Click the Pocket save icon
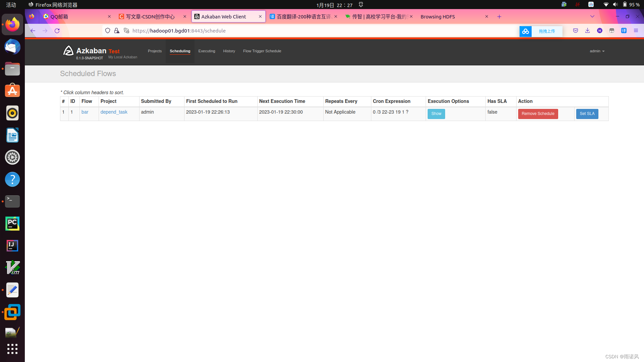This screenshot has height=362, width=644. (576, 31)
